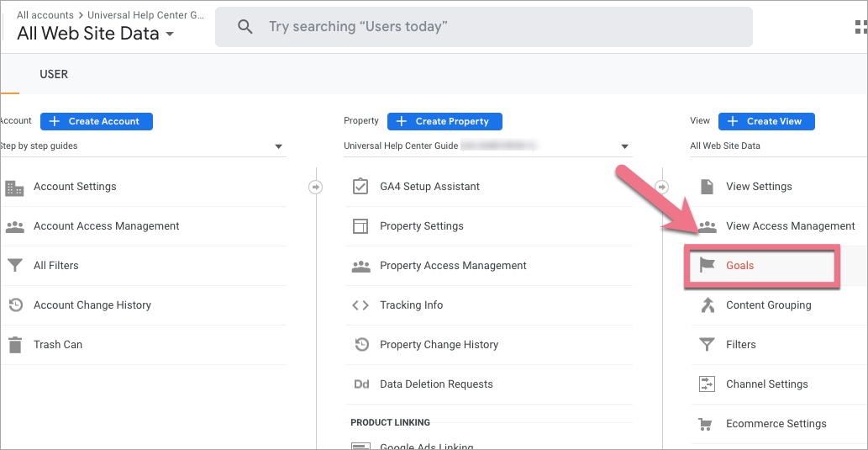Open All Filters link
Viewport: 868px width, 450px height.
point(56,266)
